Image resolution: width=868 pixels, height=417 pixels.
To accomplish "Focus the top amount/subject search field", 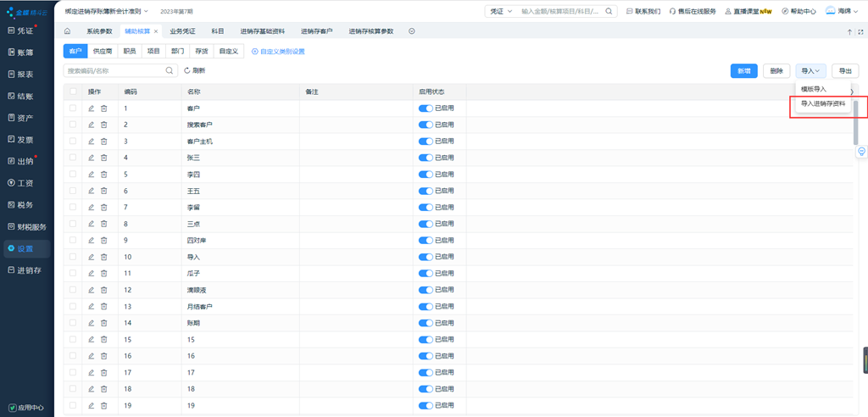I will [x=560, y=11].
